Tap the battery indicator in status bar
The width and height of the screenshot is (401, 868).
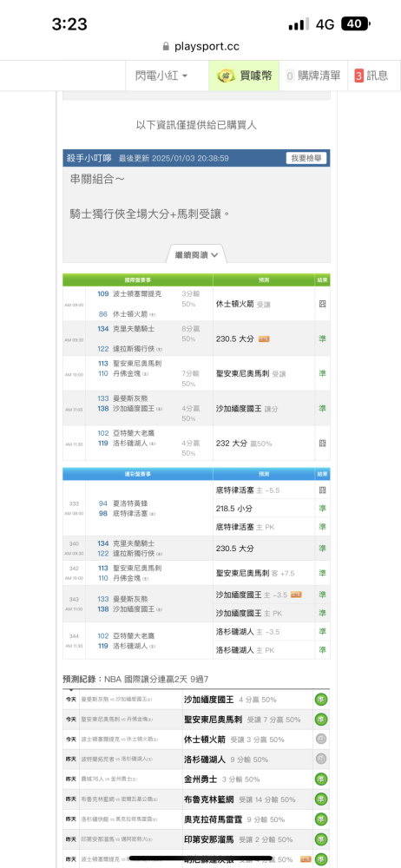356,23
